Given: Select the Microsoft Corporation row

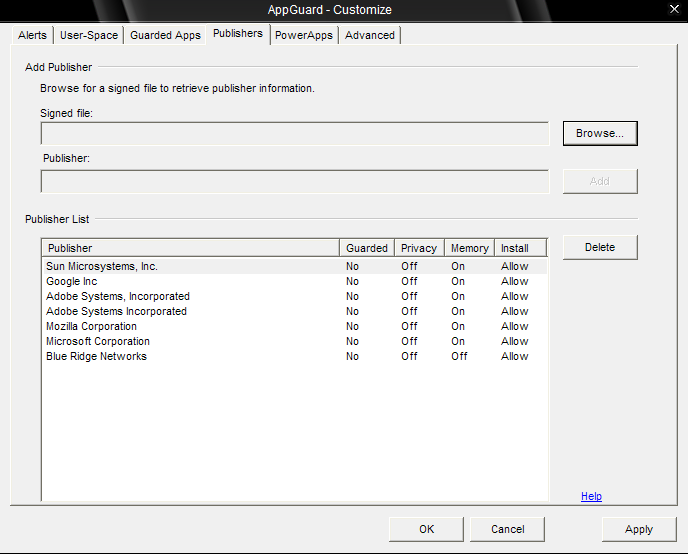Looking at the screenshot, I should [x=295, y=341].
